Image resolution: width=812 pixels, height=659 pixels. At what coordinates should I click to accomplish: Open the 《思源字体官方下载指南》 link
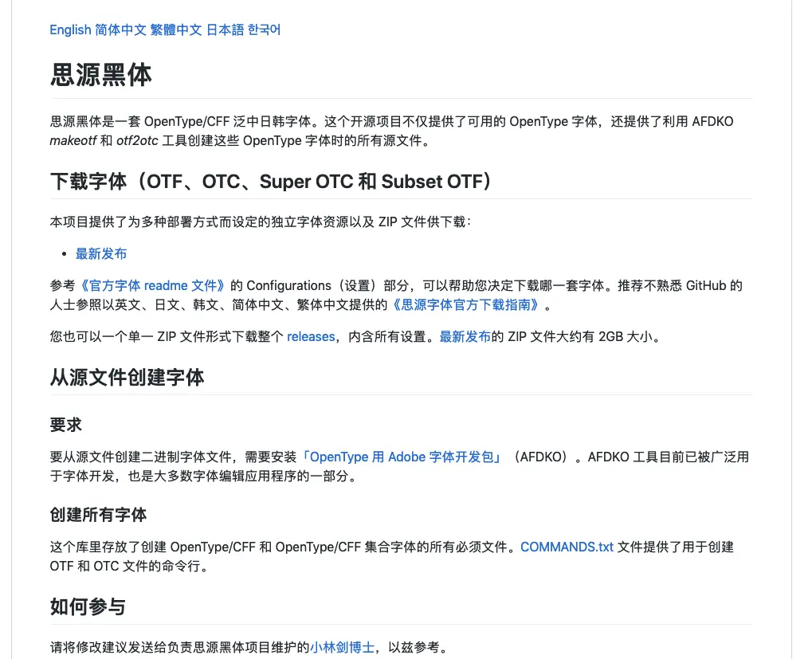(465, 305)
